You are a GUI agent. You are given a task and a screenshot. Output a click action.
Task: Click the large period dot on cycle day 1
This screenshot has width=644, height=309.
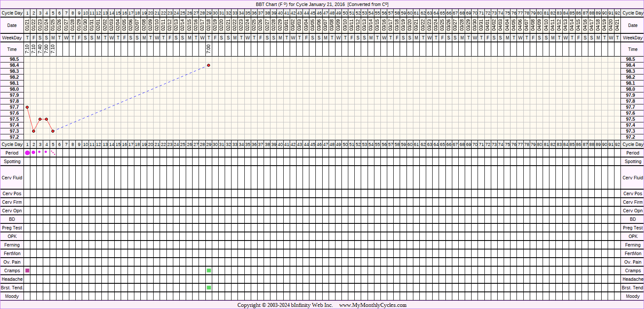[27, 153]
